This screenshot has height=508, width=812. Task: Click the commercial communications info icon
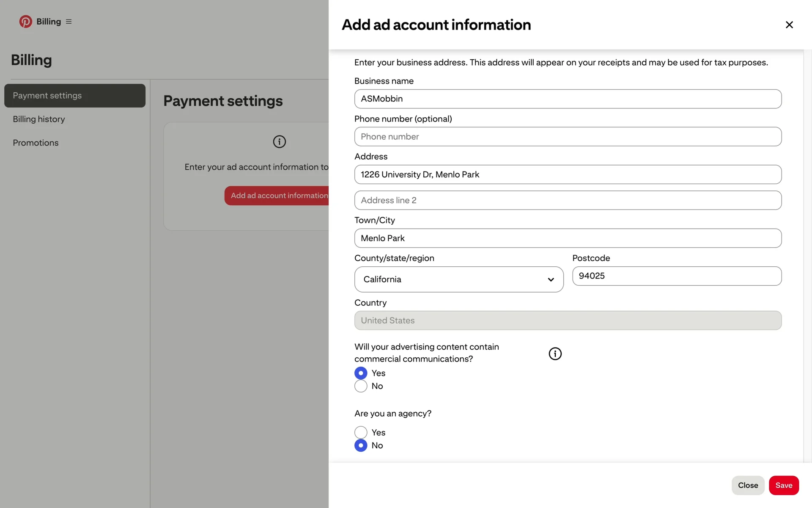click(x=555, y=353)
